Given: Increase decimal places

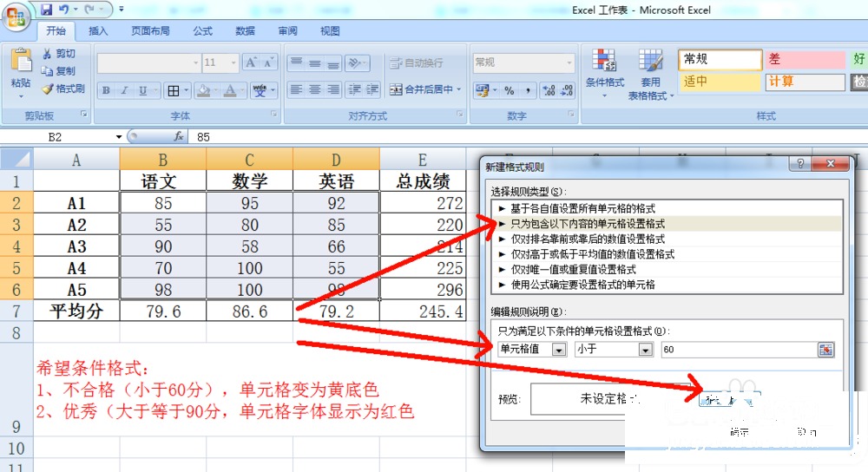Looking at the screenshot, I should coord(549,90).
